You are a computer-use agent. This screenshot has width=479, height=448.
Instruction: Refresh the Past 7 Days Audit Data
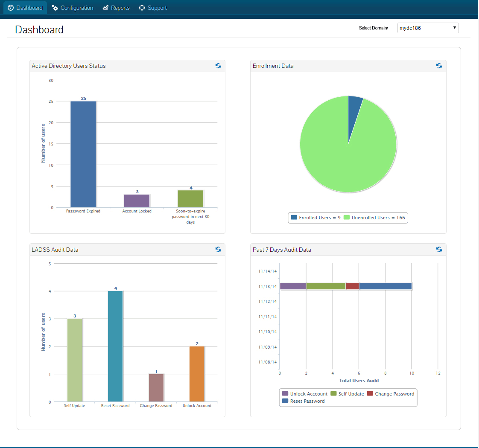click(x=439, y=250)
